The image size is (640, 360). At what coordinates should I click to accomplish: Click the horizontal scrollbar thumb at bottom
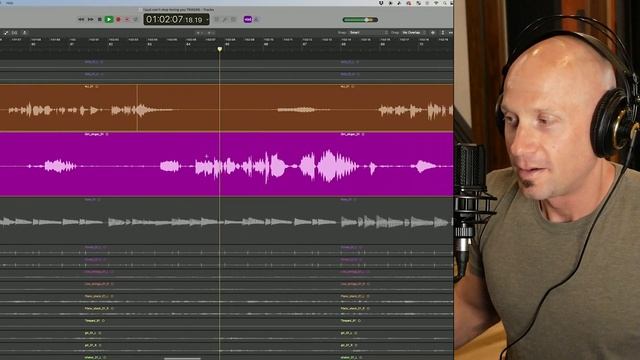coord(182,358)
